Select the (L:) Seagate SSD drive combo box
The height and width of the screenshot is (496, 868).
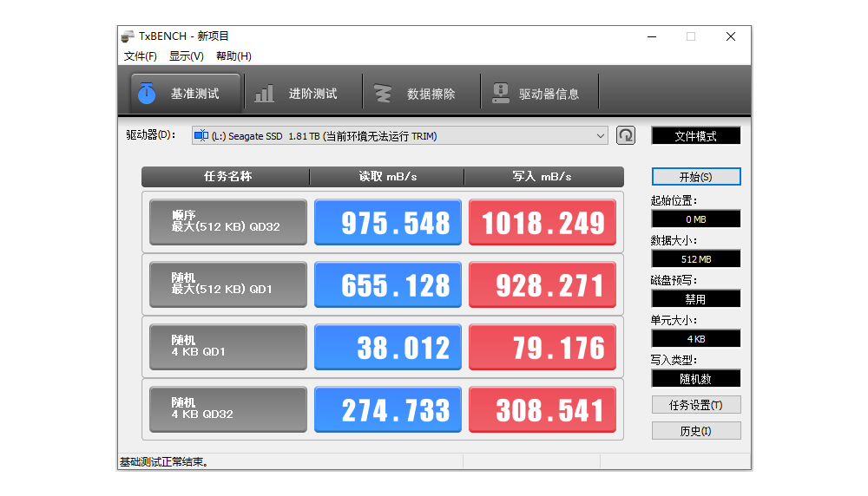click(399, 136)
